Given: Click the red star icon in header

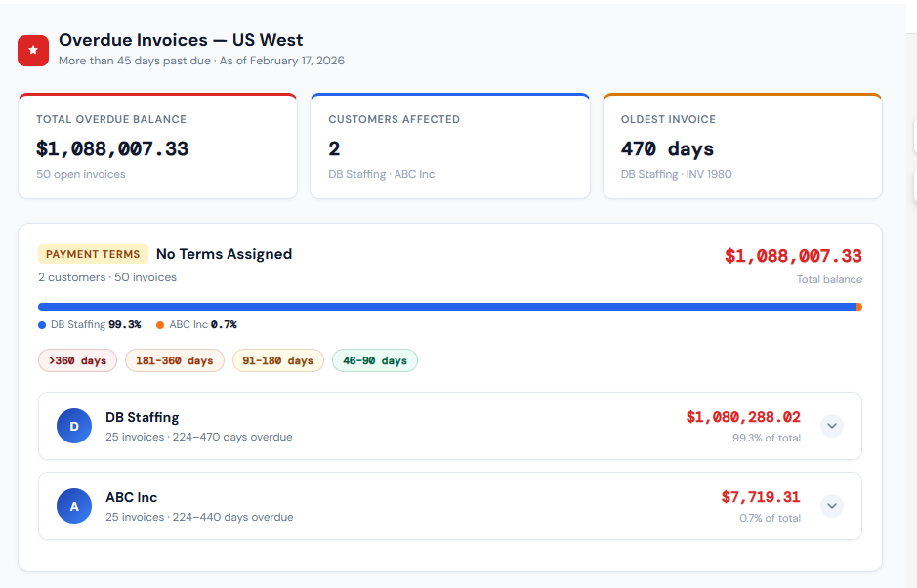Looking at the screenshot, I should click(x=33, y=50).
